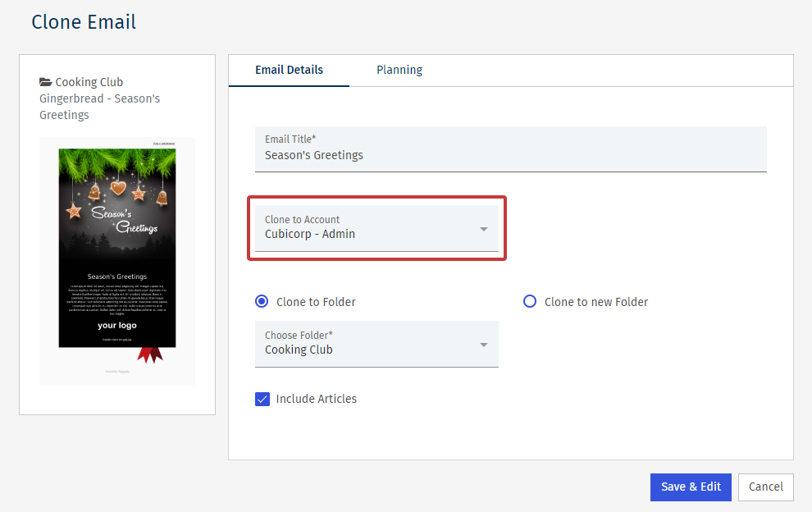Viewport: 812px width, 512px height.
Task: Select the Clone to new Folder option
Action: coord(529,301)
